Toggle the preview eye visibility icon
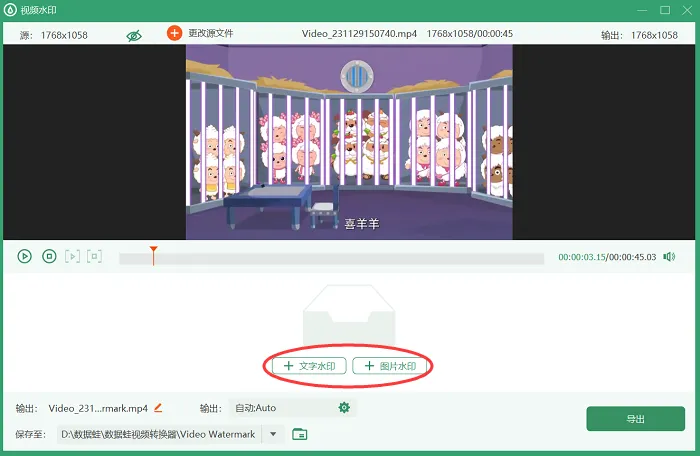Image resolution: width=700 pixels, height=456 pixels. click(134, 36)
